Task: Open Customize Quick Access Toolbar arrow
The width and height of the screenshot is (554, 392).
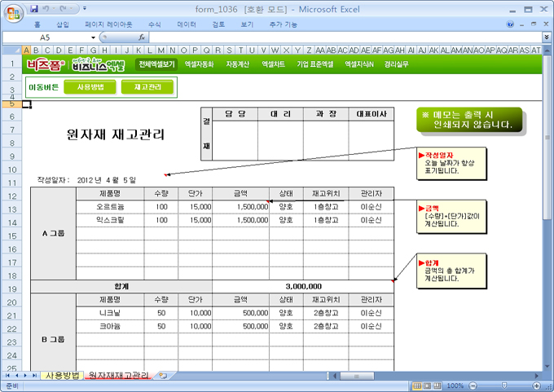Action: point(85,8)
